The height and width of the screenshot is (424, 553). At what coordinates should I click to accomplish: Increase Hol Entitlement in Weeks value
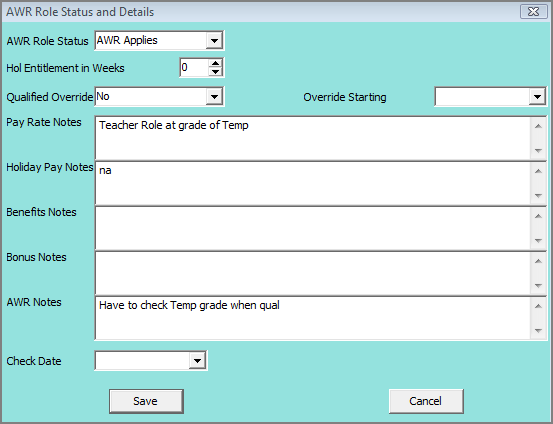pos(215,63)
